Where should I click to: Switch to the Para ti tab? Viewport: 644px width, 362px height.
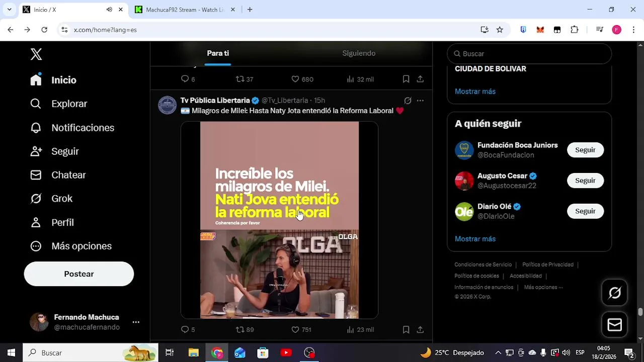pyautogui.click(x=218, y=53)
